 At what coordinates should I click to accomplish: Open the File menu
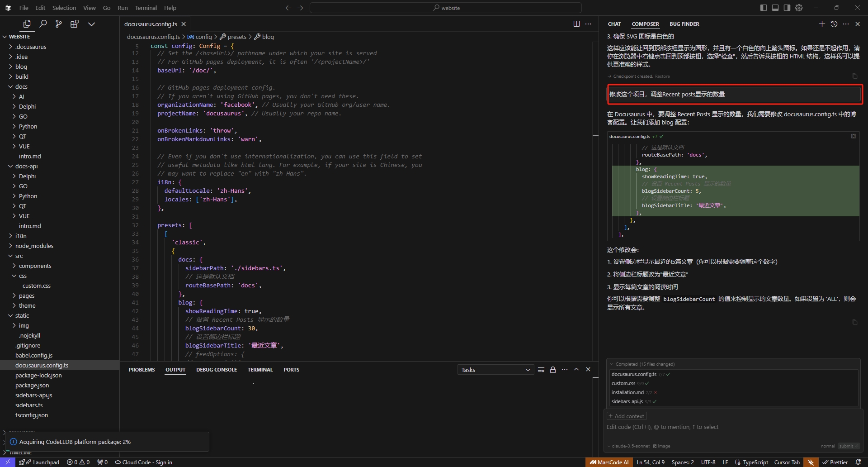click(x=24, y=8)
